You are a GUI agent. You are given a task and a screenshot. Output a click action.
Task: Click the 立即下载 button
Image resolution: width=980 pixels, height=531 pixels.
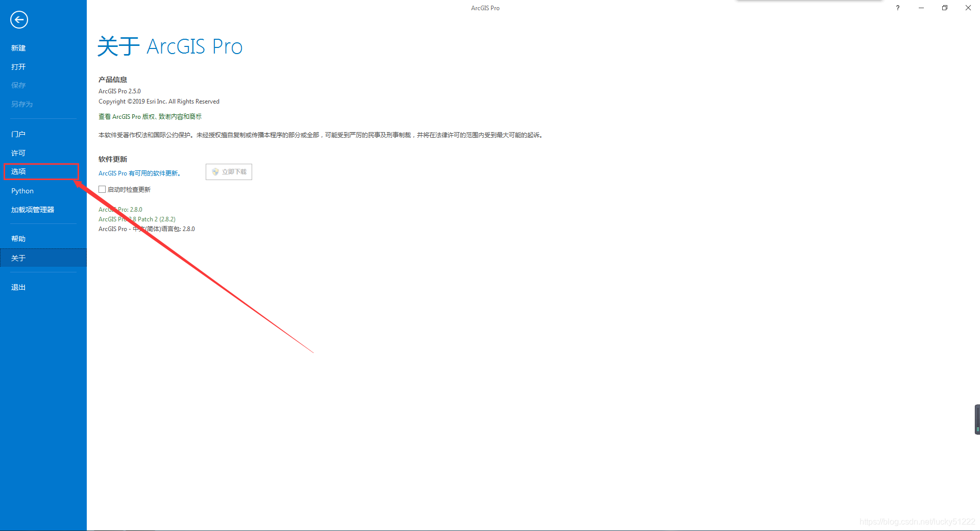pos(229,172)
